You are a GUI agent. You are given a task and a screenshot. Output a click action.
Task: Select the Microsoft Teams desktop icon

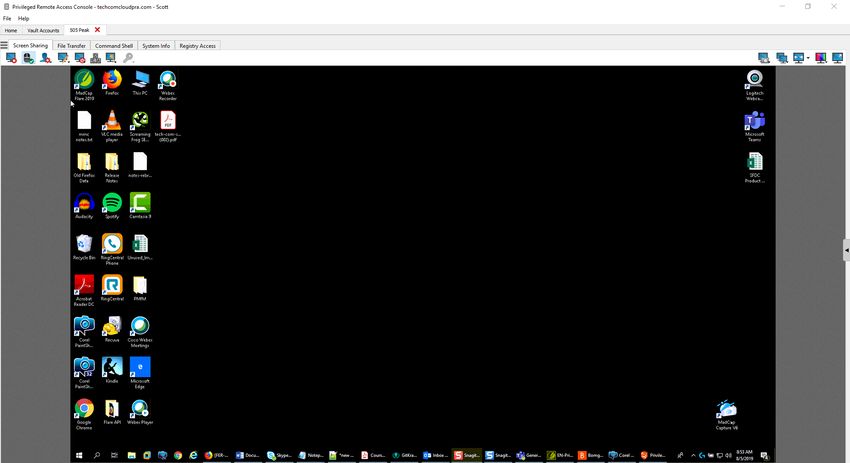tap(755, 126)
